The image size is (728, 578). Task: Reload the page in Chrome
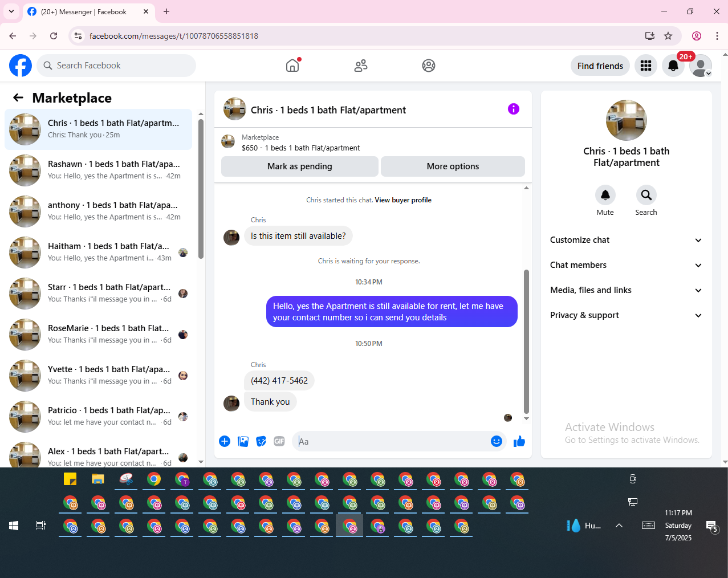pos(54,36)
